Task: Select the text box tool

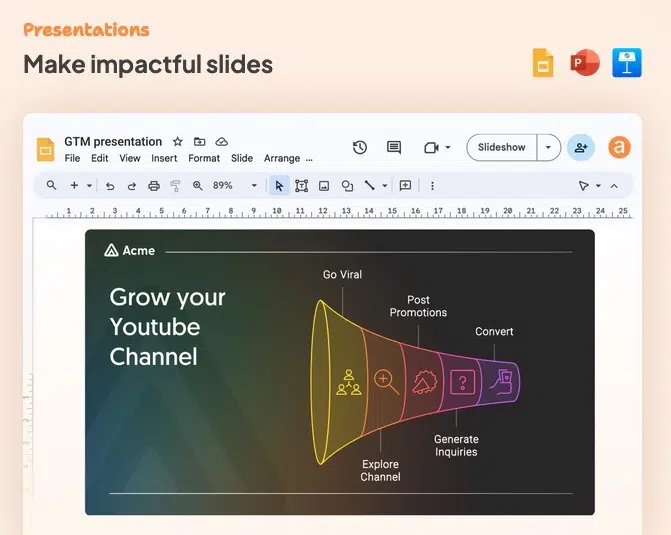Action: [301, 185]
